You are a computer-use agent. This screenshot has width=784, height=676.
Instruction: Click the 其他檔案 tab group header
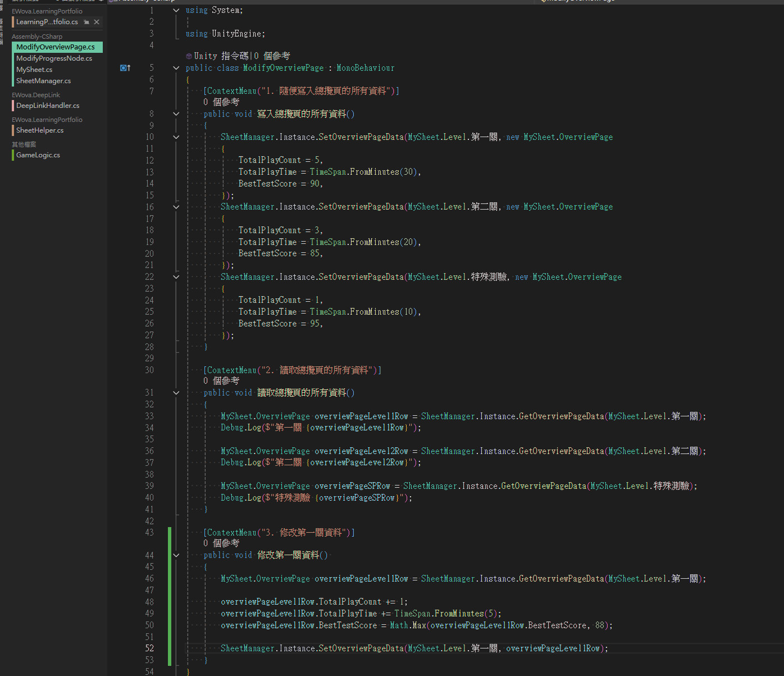pyautogui.click(x=24, y=144)
